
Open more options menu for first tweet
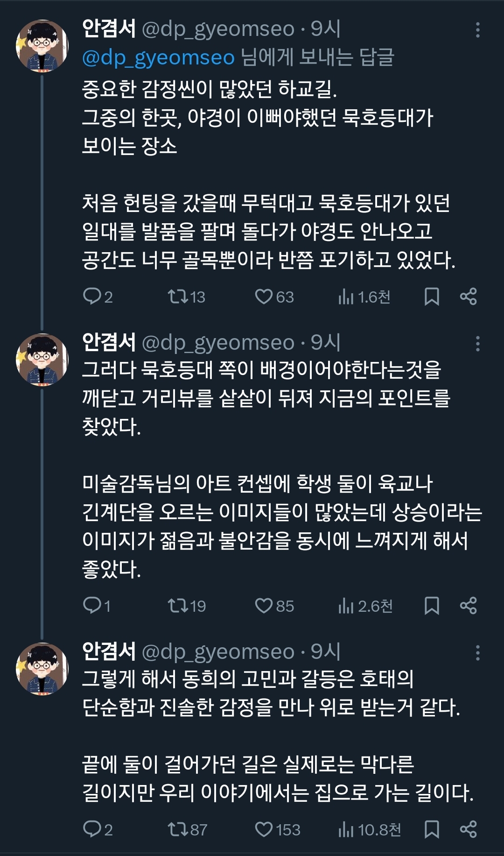point(477,30)
